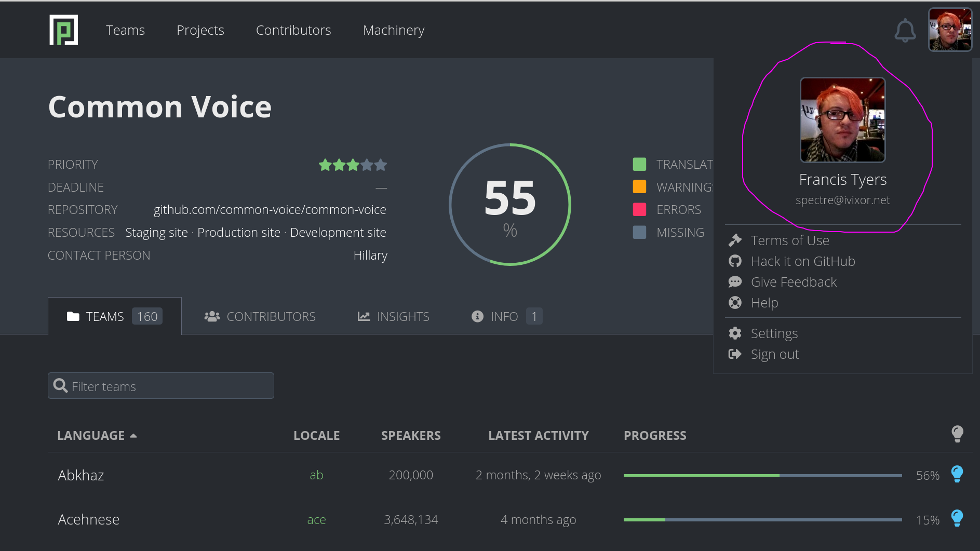Click the Help life-ring icon

pos(735,302)
